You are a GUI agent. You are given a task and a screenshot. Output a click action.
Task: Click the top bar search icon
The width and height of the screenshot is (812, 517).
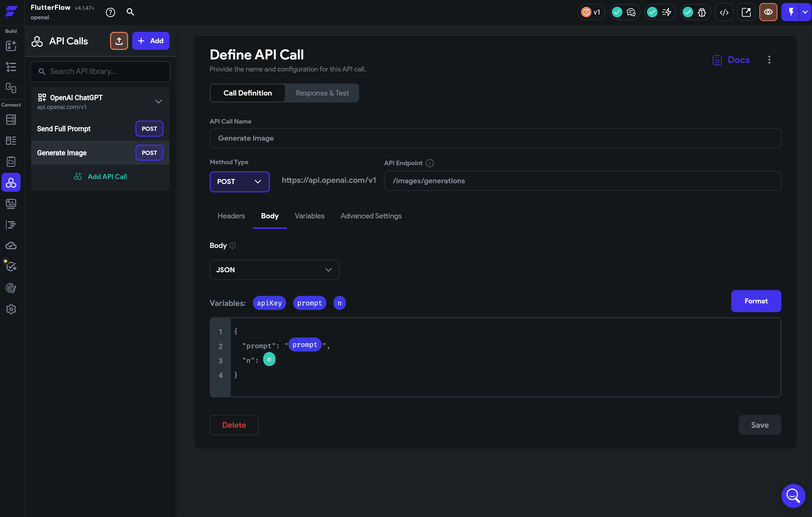[130, 12]
